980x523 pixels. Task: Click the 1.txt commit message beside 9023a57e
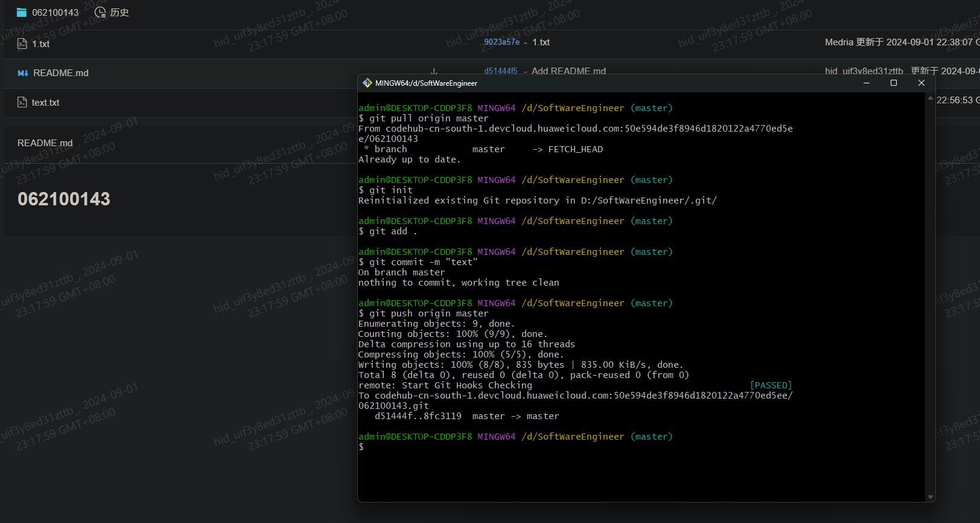pos(541,42)
